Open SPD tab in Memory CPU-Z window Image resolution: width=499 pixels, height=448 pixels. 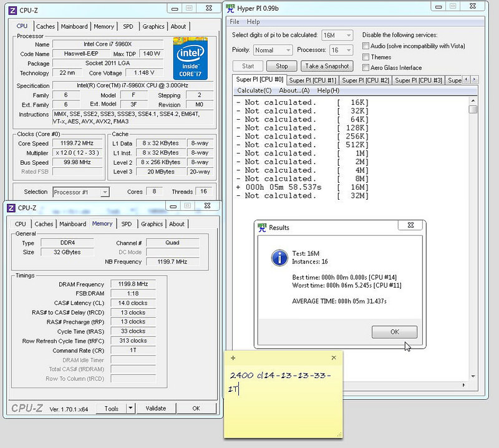click(x=127, y=224)
